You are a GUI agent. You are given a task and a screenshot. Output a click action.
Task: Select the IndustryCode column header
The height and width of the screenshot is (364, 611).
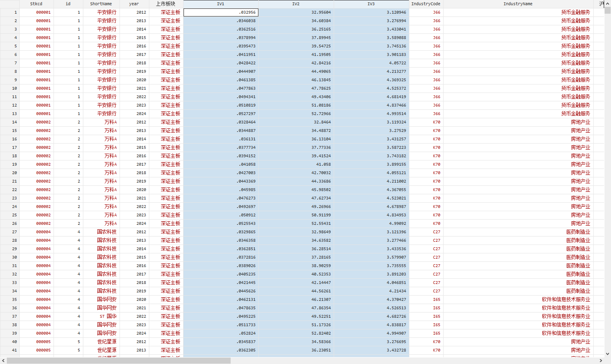click(x=425, y=4)
